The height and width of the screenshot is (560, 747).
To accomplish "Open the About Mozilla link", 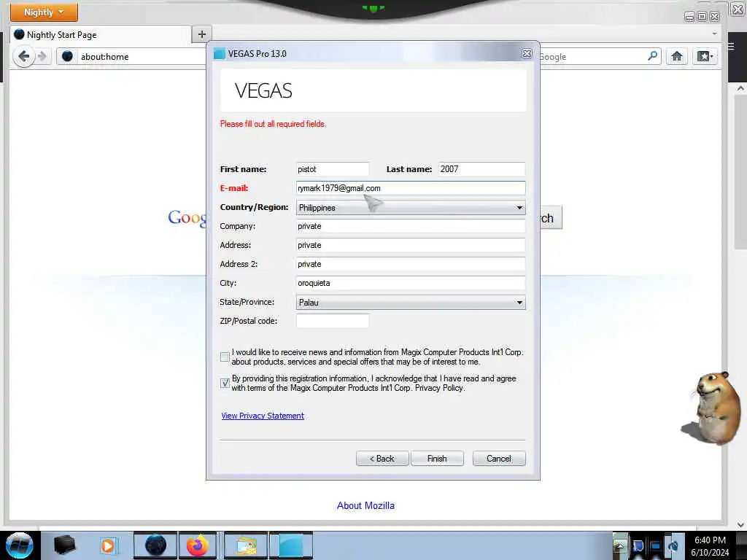I will (x=365, y=506).
